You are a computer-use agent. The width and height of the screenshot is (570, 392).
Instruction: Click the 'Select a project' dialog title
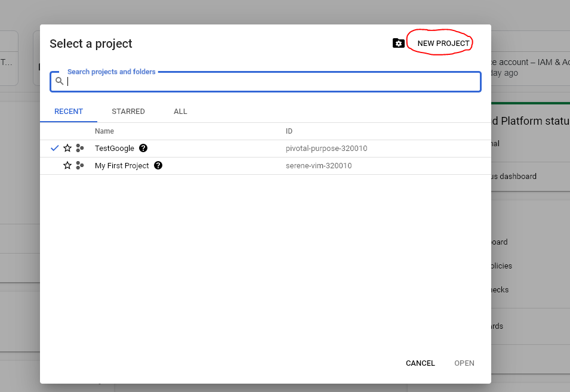pyautogui.click(x=91, y=44)
